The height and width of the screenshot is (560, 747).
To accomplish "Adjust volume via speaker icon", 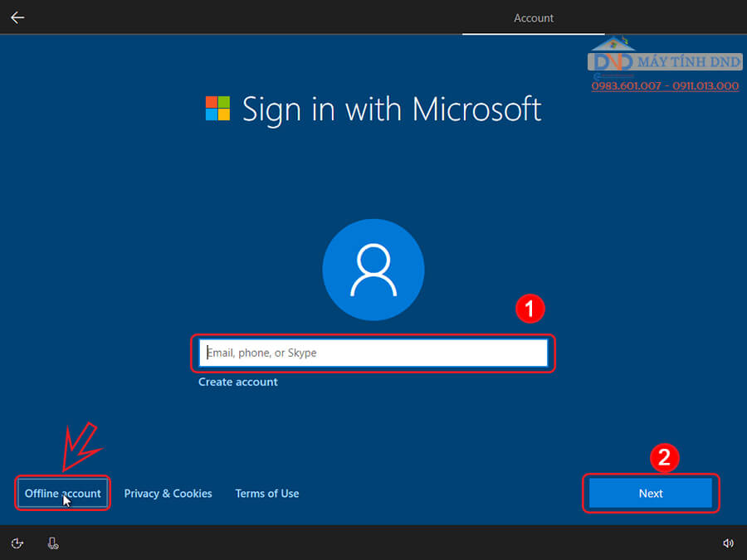I will pyautogui.click(x=728, y=543).
